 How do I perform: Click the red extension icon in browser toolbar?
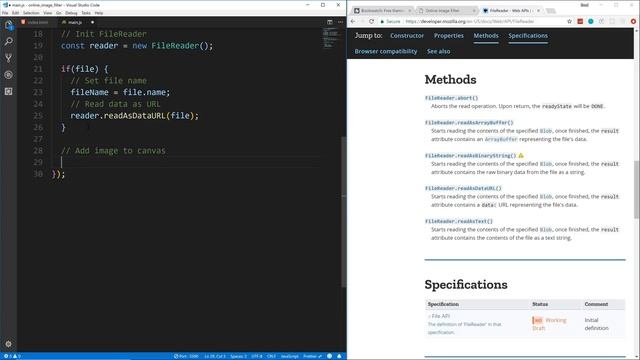[x=580, y=21]
